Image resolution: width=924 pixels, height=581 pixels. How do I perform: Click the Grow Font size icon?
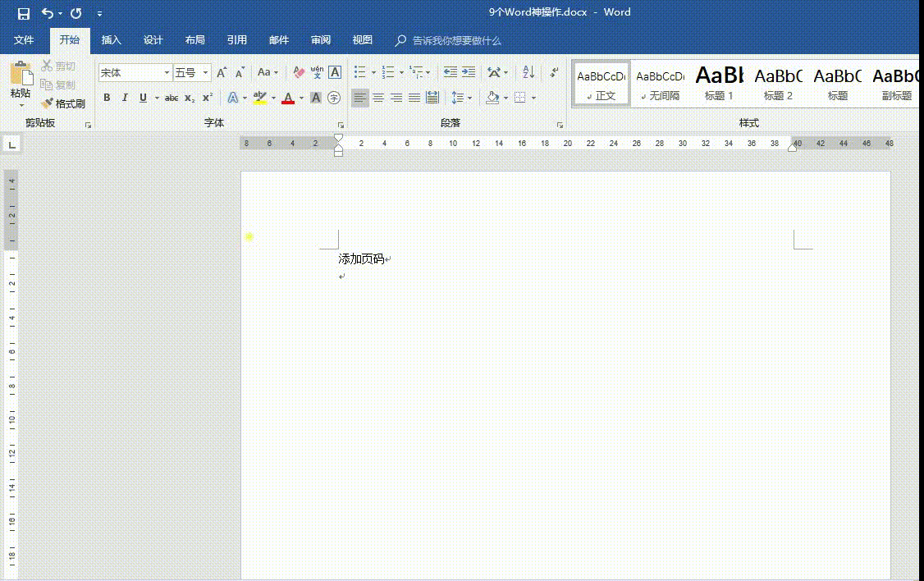tap(222, 73)
